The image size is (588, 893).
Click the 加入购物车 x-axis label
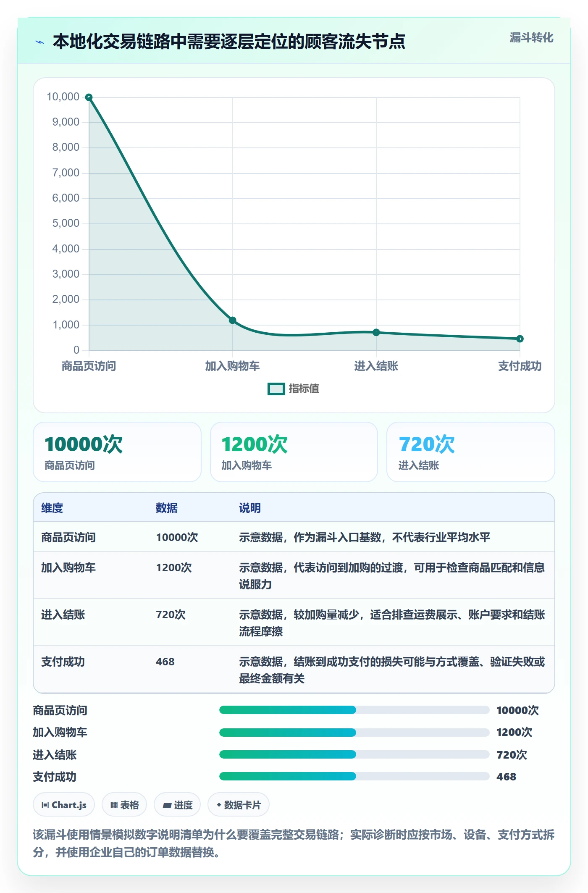pos(233,366)
